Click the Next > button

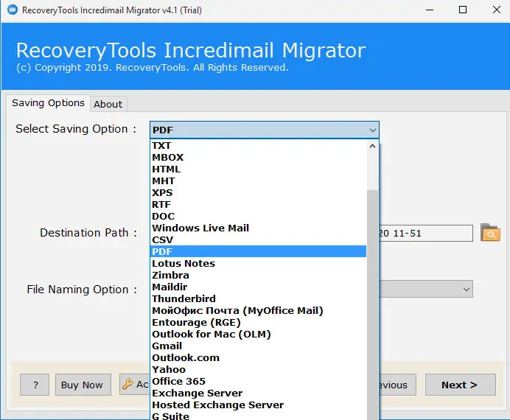pos(458,385)
